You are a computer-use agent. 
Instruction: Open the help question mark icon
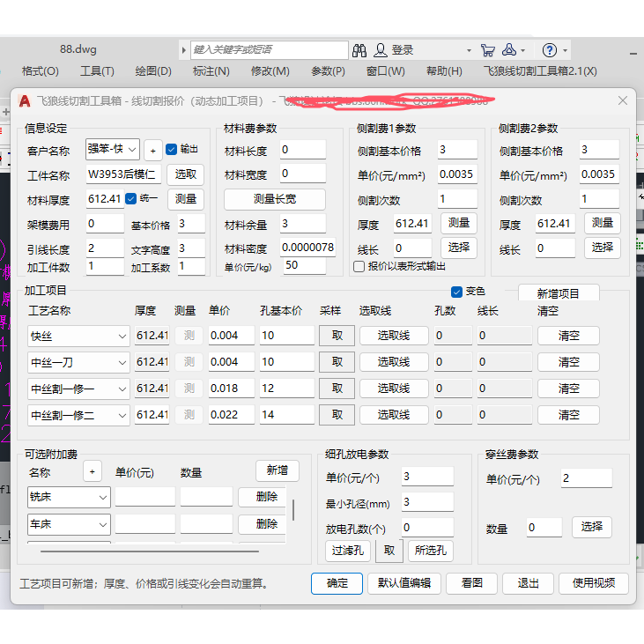tap(550, 50)
